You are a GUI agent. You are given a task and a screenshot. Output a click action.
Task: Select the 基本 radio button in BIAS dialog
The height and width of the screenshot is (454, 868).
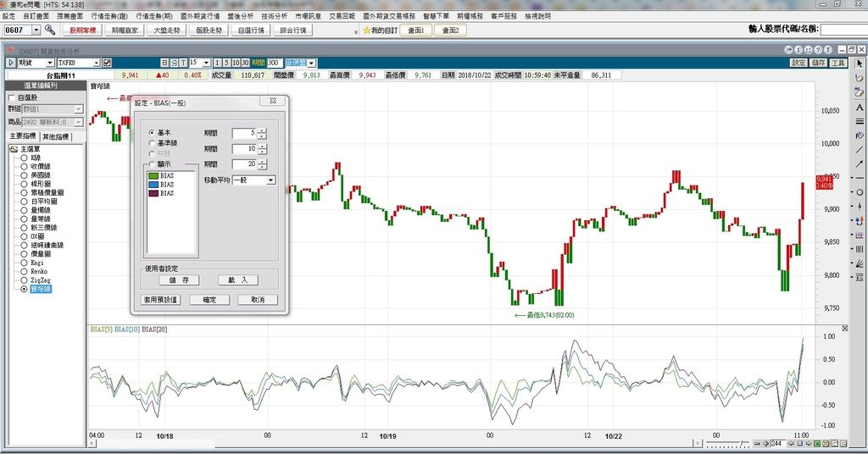152,133
